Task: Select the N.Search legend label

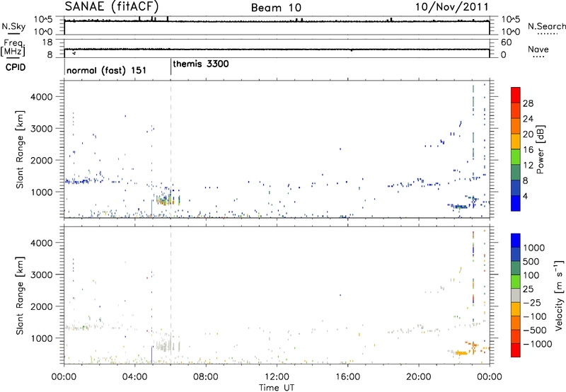Action: pyautogui.click(x=546, y=26)
